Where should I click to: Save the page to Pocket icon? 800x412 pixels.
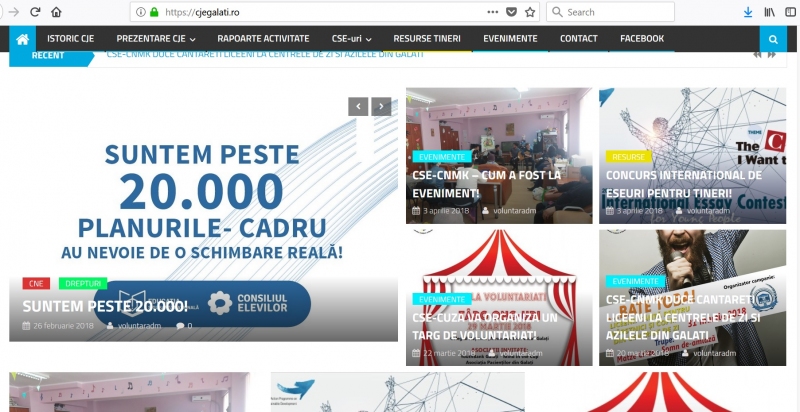(x=511, y=12)
